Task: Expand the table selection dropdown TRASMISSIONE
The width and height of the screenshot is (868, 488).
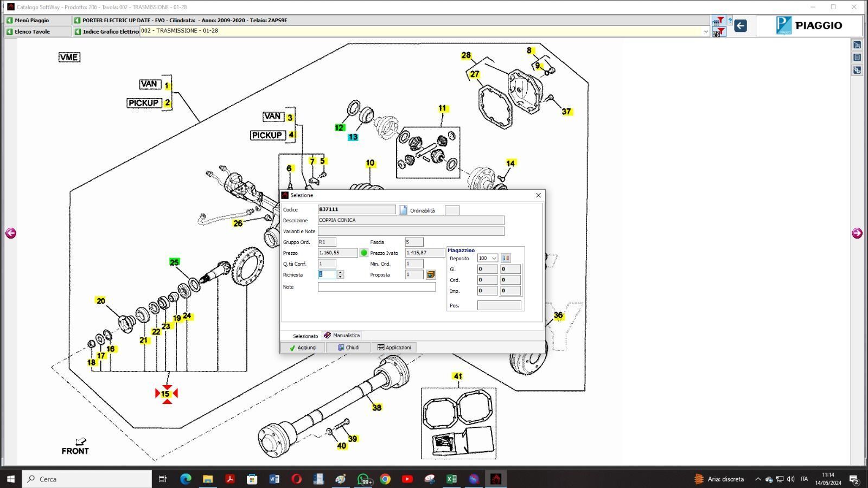Action: [x=705, y=31]
